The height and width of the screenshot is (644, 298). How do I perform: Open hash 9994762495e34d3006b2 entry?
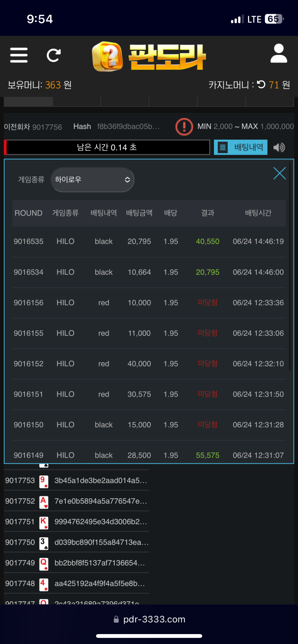point(100,522)
